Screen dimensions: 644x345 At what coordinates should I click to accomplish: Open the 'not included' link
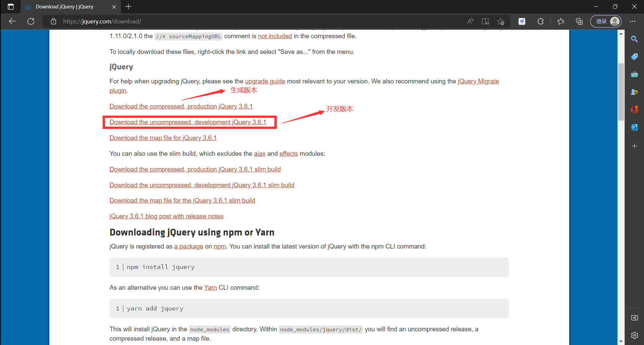click(x=275, y=36)
